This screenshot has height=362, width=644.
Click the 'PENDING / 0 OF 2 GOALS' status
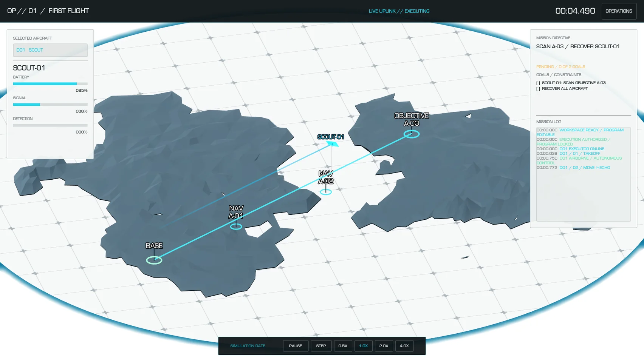coord(560,67)
